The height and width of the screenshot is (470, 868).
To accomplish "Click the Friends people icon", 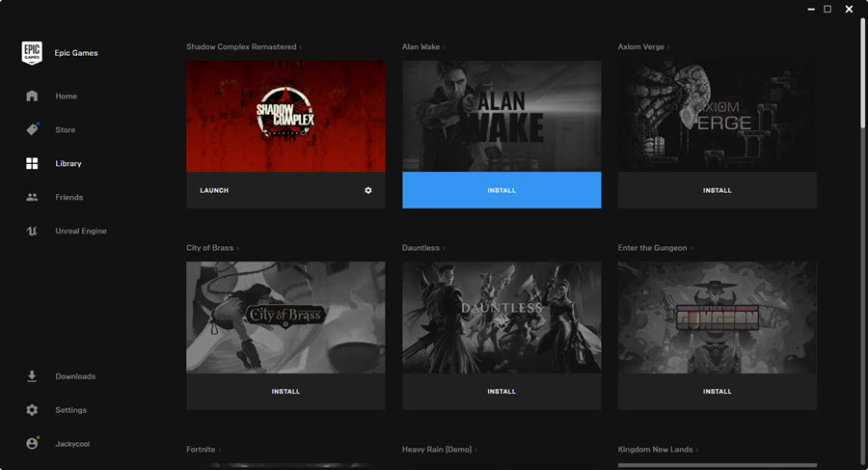I will 32,197.
